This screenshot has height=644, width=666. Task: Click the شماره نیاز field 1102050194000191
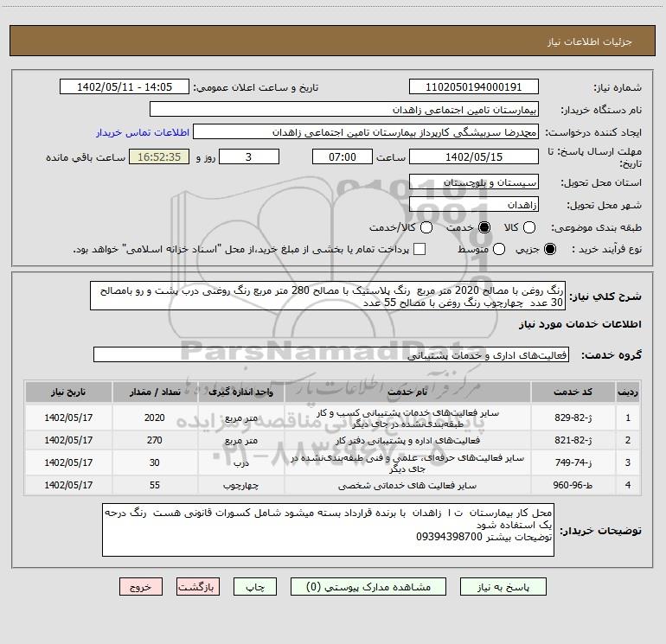click(474, 87)
